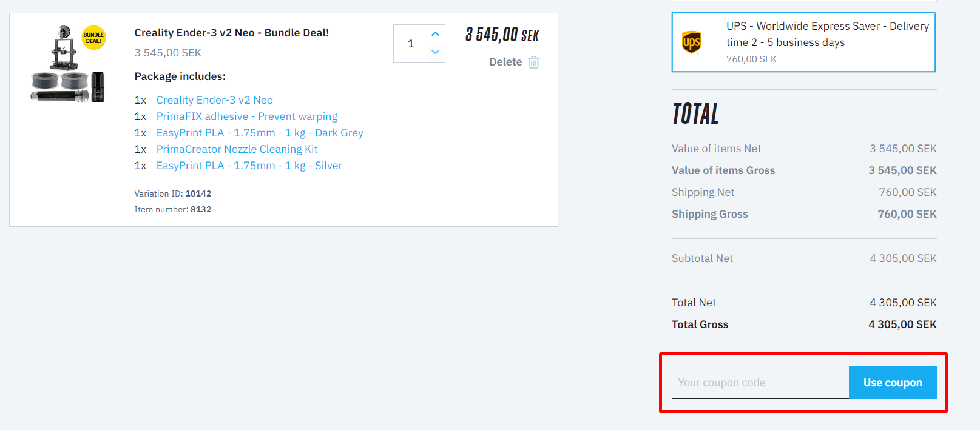Click the Bundle Deal product title
The image size is (980, 430).
(x=232, y=33)
